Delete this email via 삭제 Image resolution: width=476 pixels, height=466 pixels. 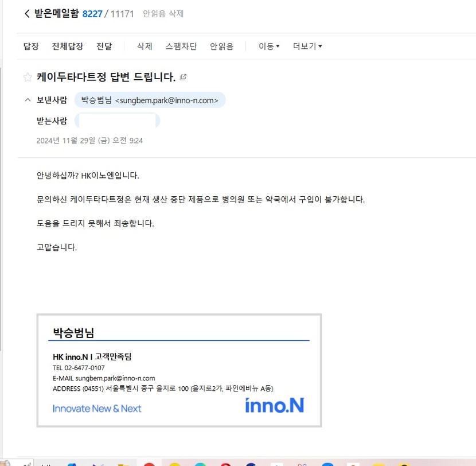click(145, 46)
